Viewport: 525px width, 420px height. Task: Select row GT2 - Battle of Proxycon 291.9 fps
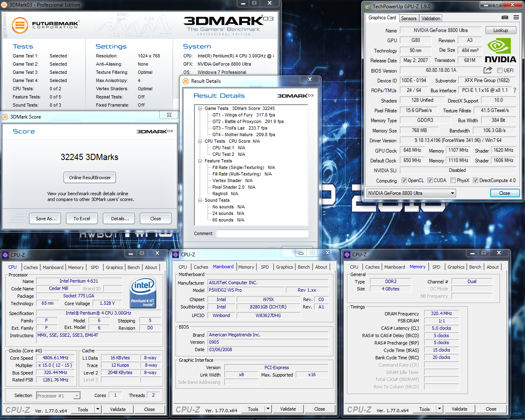click(248, 122)
